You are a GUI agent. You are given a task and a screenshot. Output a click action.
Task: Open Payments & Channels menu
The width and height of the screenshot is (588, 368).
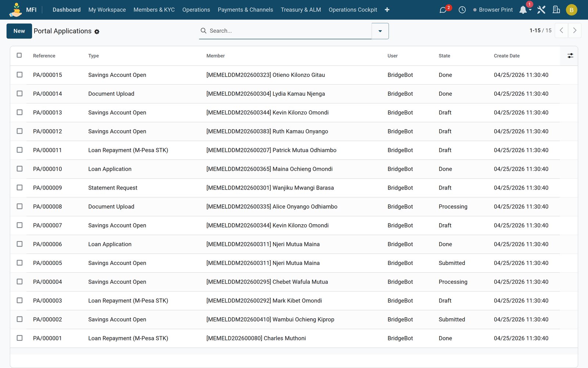point(245,10)
